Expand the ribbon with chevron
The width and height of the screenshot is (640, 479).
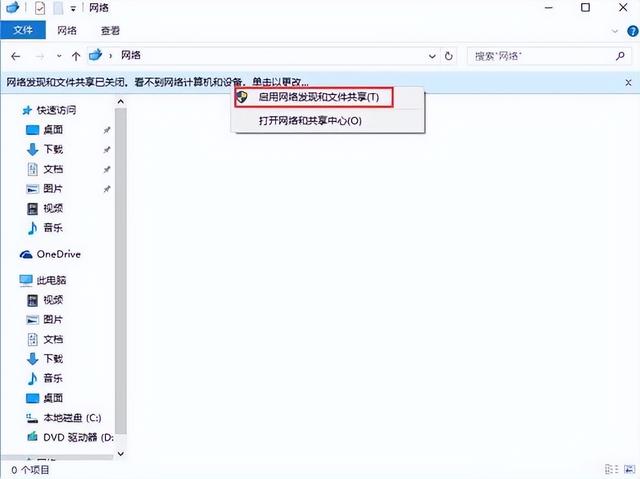click(615, 31)
